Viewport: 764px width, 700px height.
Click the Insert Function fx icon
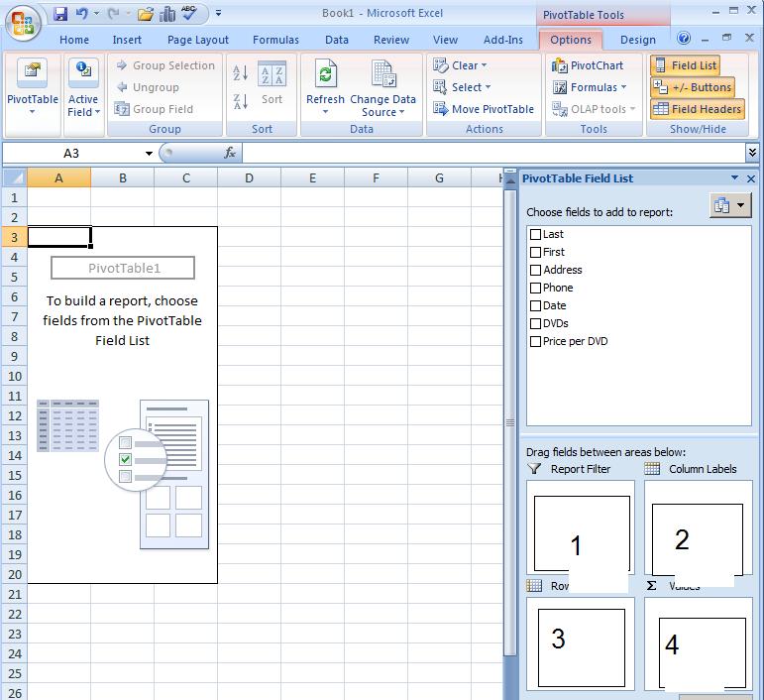coord(230,153)
